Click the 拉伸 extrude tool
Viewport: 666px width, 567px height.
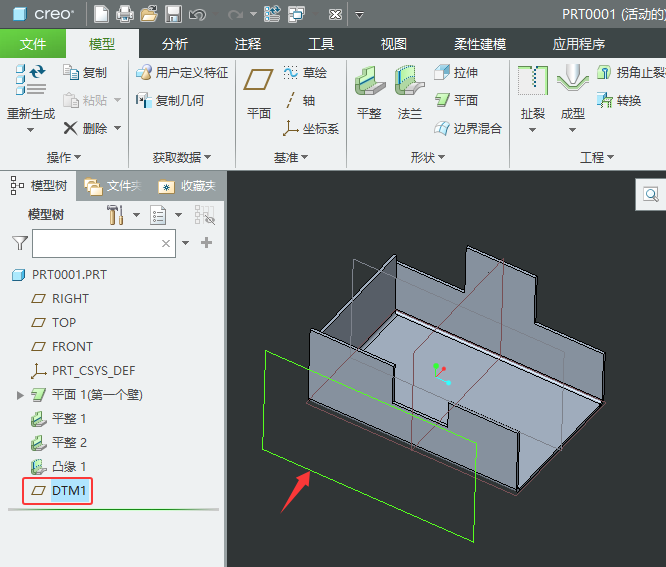pos(456,73)
